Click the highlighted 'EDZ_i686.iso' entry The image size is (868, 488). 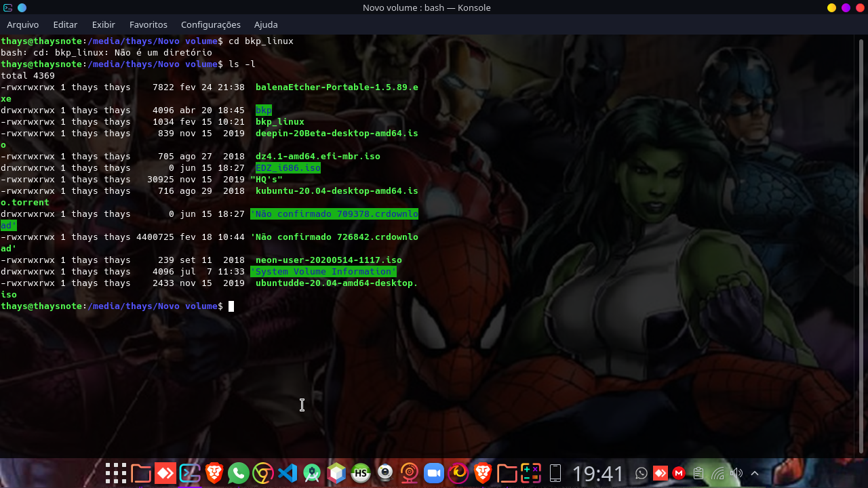tap(288, 167)
